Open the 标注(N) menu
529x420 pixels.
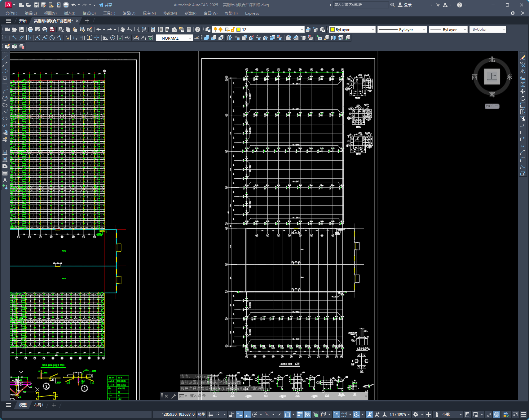click(x=149, y=13)
